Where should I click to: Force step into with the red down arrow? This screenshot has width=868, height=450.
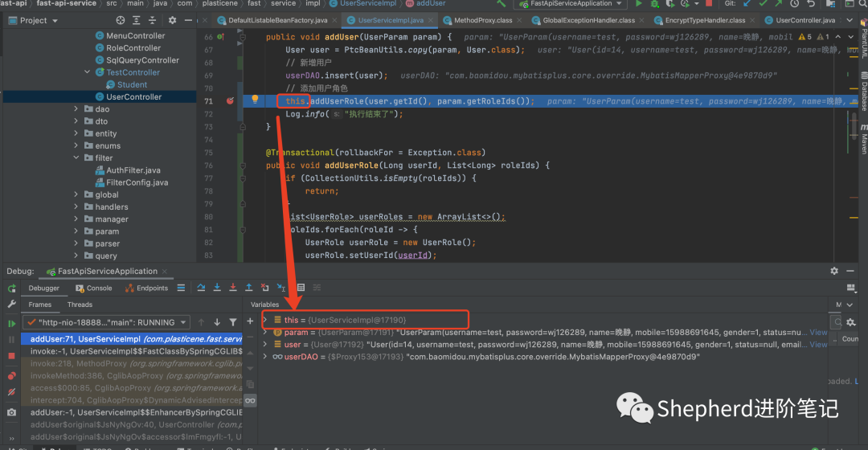(x=233, y=287)
